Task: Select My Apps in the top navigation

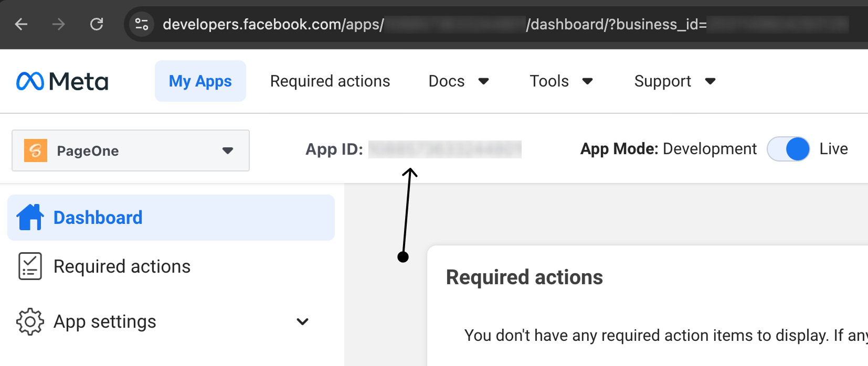Action: tap(200, 81)
